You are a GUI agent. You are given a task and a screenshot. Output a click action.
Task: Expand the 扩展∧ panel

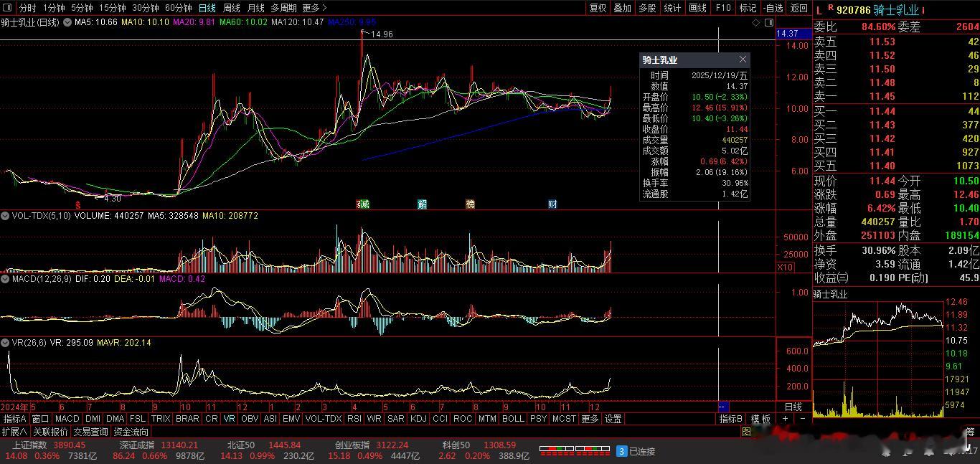(x=14, y=432)
